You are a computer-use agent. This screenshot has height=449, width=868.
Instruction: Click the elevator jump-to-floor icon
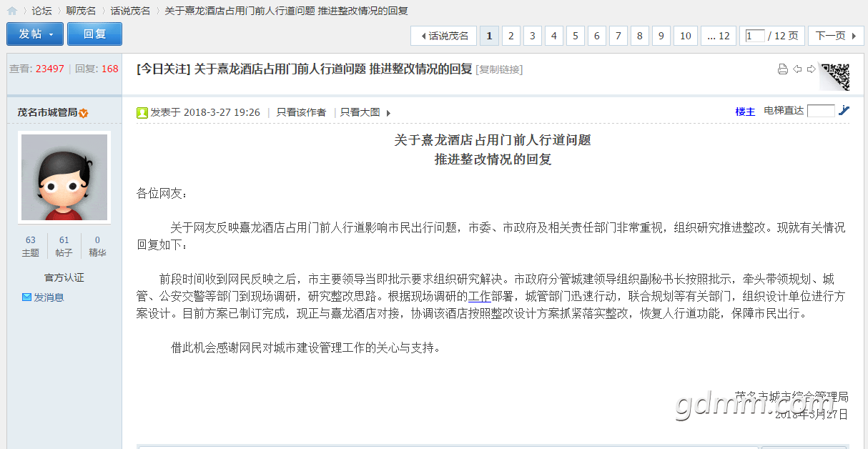[844, 111]
